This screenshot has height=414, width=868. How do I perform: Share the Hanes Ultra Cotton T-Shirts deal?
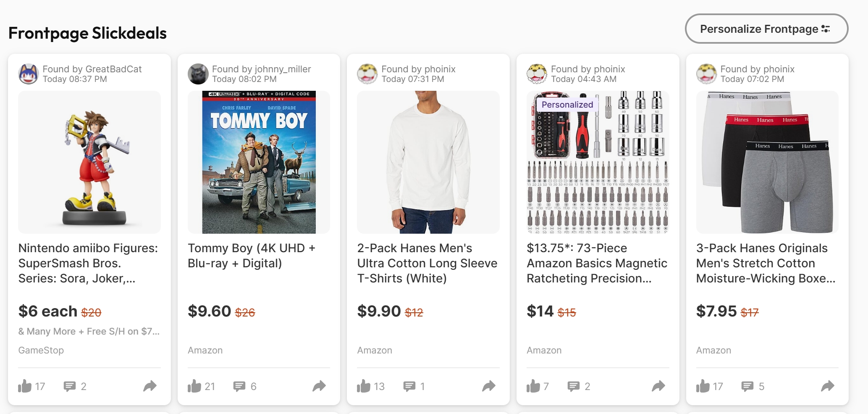[x=489, y=386]
